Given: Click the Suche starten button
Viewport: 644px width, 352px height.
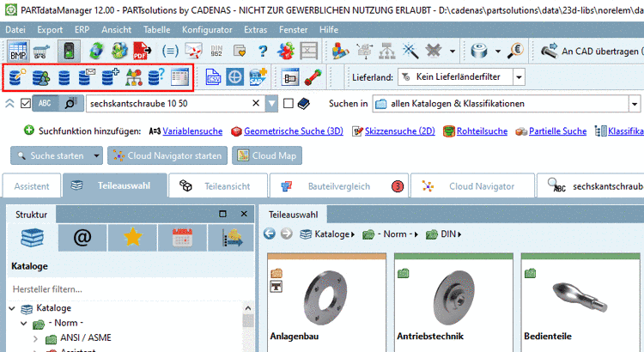Looking at the screenshot, I should (51, 155).
